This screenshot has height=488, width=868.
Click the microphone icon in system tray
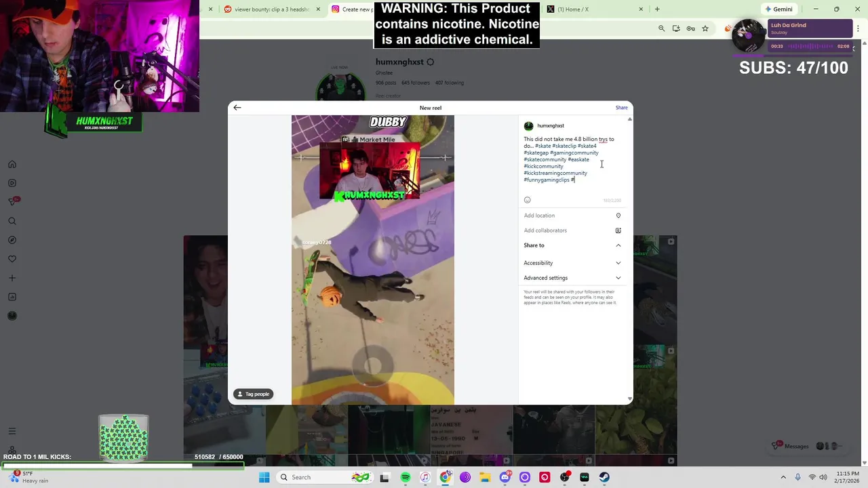pos(798,477)
